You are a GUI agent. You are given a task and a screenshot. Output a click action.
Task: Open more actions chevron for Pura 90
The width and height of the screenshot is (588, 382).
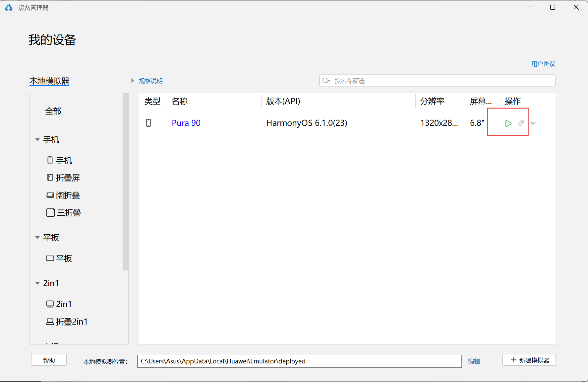click(533, 123)
